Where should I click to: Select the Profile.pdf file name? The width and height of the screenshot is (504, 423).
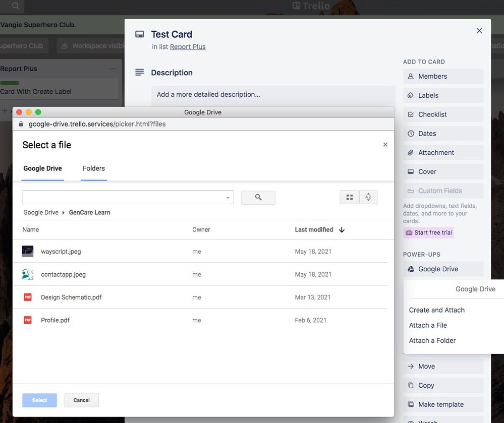(x=55, y=320)
